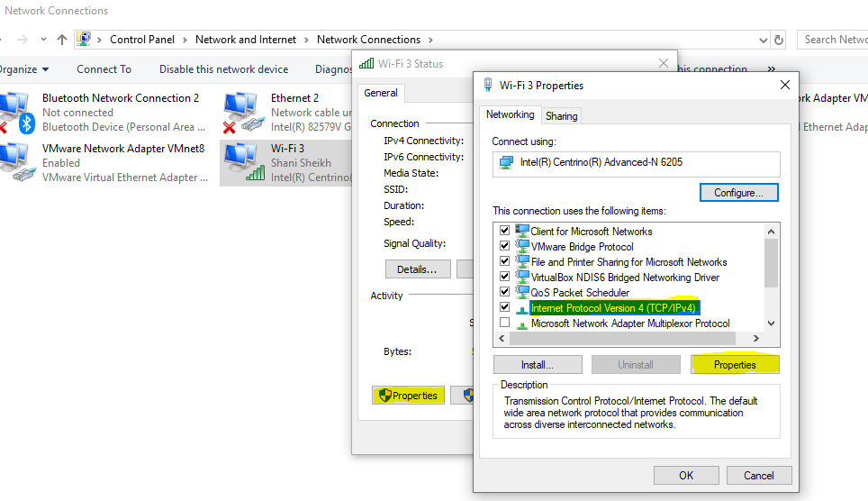Close the Wi-Fi 3 Status window
This screenshot has width=868, height=501.
click(664, 63)
